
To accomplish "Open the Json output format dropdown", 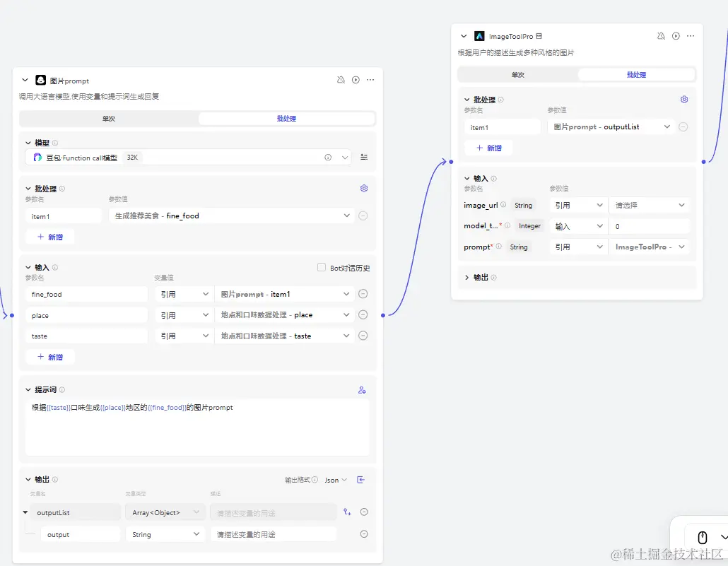I will 335,480.
